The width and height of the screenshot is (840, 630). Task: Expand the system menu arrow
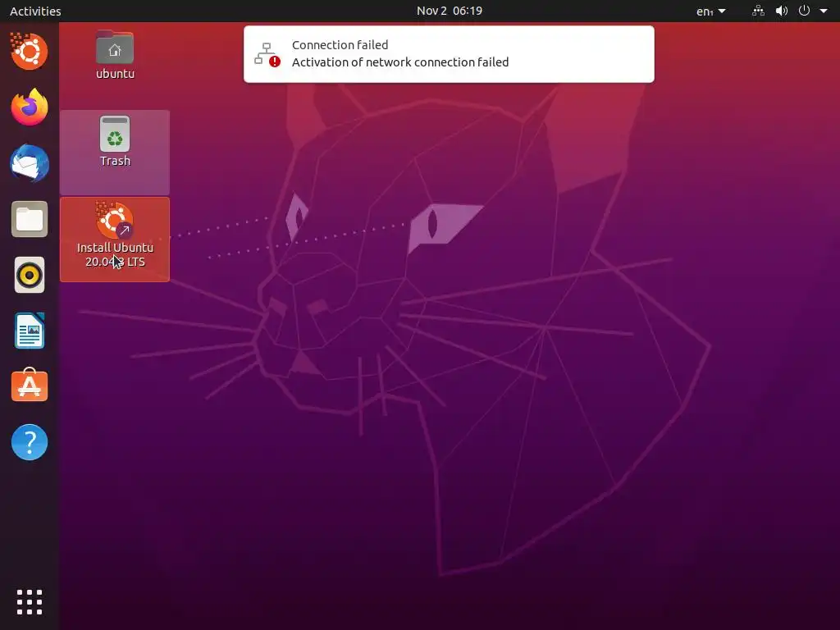pyautogui.click(x=824, y=11)
